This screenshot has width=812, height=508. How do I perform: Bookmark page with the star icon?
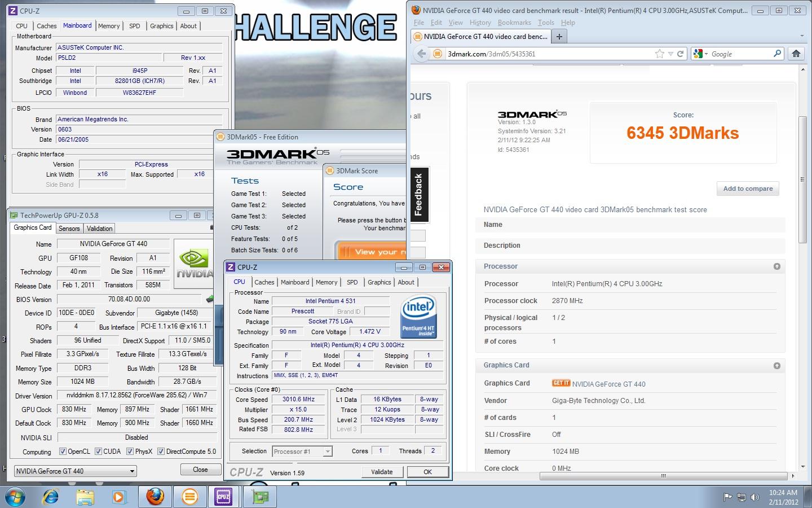point(659,54)
